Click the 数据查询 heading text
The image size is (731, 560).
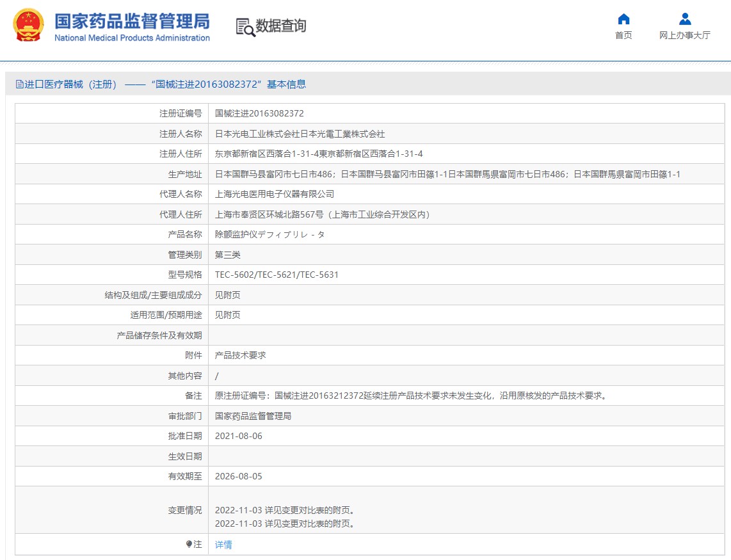281,26
